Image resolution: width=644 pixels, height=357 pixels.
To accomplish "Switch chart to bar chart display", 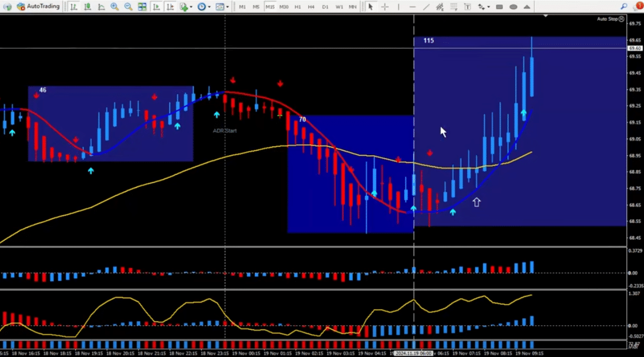I will point(74,7).
